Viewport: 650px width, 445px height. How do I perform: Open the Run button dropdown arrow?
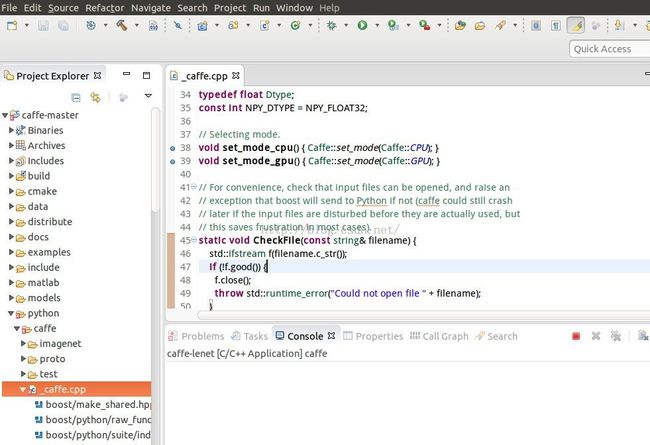click(x=377, y=25)
